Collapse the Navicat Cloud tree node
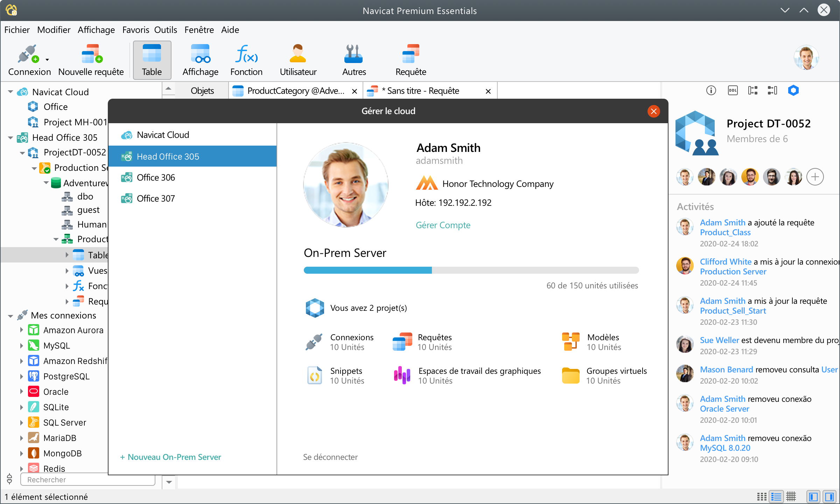 [10, 92]
